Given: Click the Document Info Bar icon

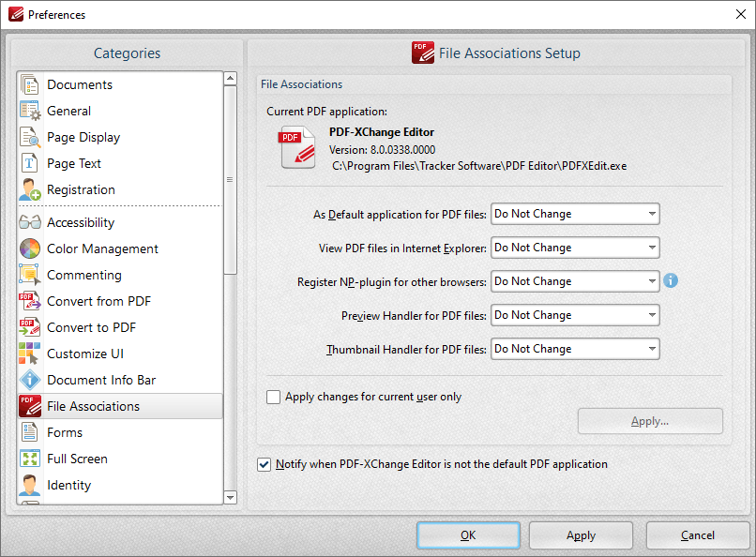Looking at the screenshot, I should point(30,380).
